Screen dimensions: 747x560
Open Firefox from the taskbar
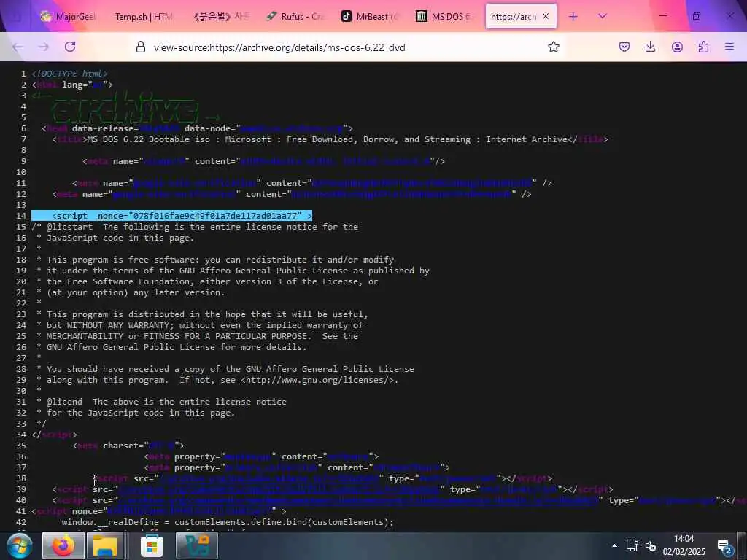click(63, 545)
